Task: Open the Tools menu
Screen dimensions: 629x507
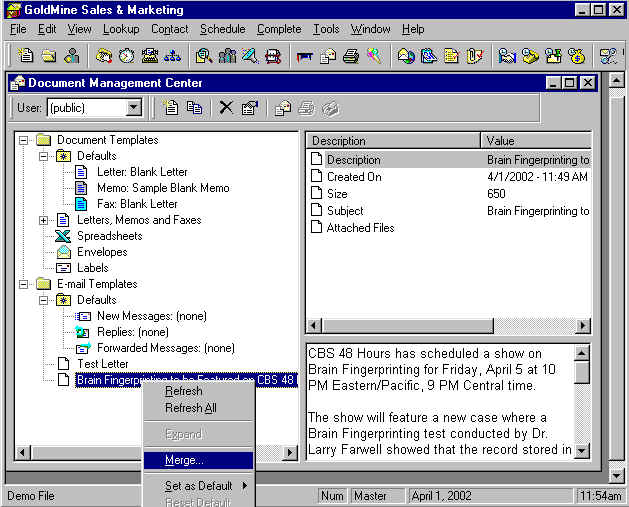Action: (326, 29)
